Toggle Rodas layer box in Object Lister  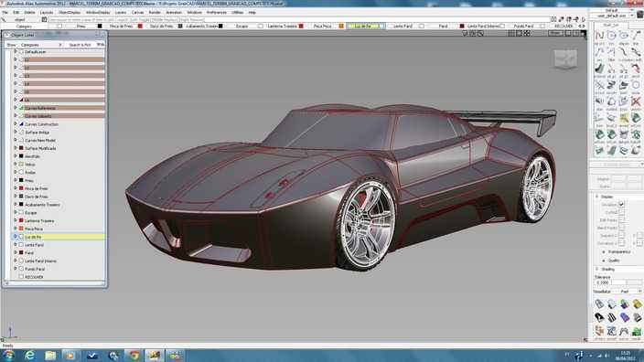click(x=21, y=173)
